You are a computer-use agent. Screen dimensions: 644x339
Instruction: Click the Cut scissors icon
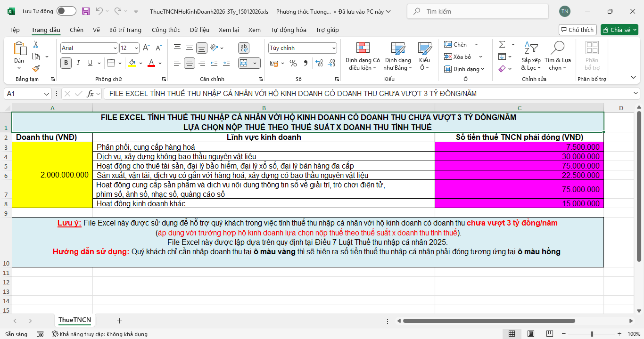pos(36,45)
